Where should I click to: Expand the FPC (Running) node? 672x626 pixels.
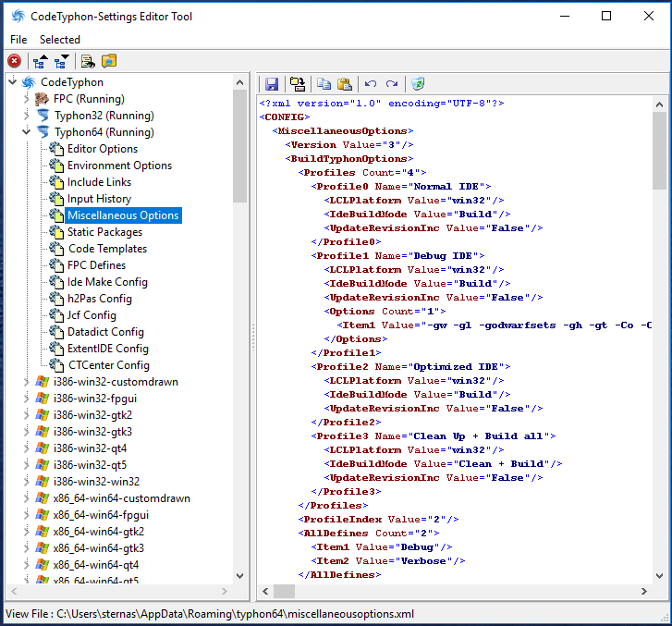point(27,99)
